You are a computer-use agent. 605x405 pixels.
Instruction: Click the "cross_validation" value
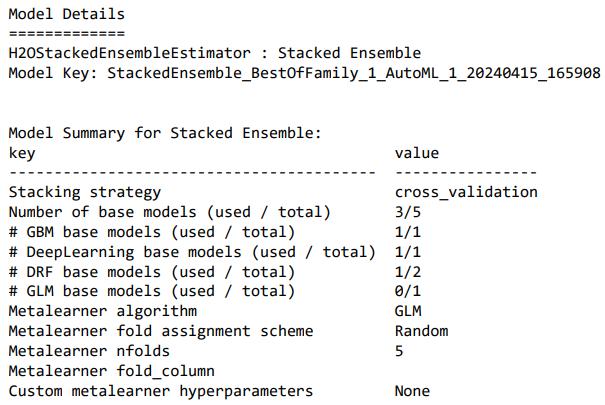[466, 192]
